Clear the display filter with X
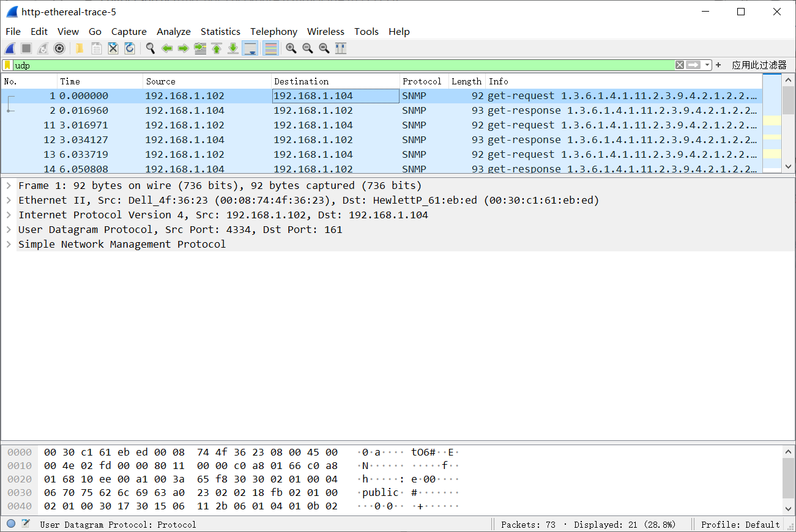 pos(680,65)
